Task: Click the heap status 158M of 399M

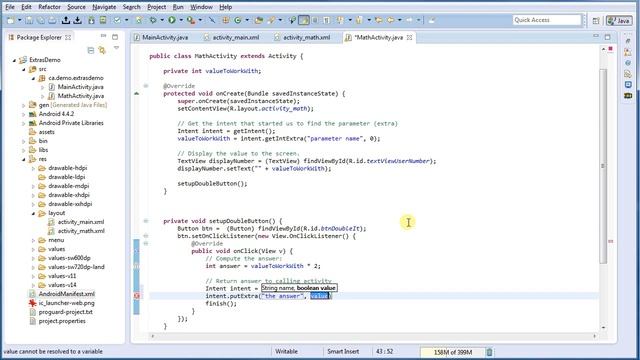Action: 452,352
